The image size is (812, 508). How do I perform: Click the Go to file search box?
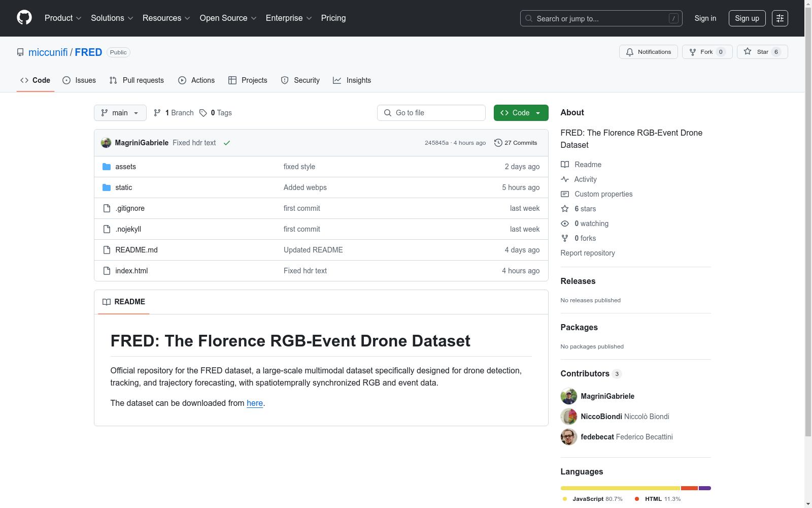coord(431,113)
